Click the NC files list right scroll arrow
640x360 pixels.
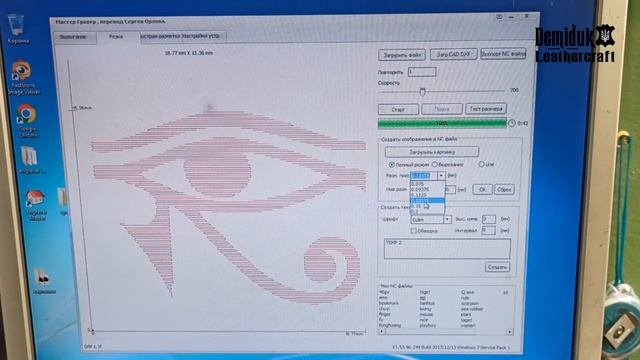tap(509, 332)
